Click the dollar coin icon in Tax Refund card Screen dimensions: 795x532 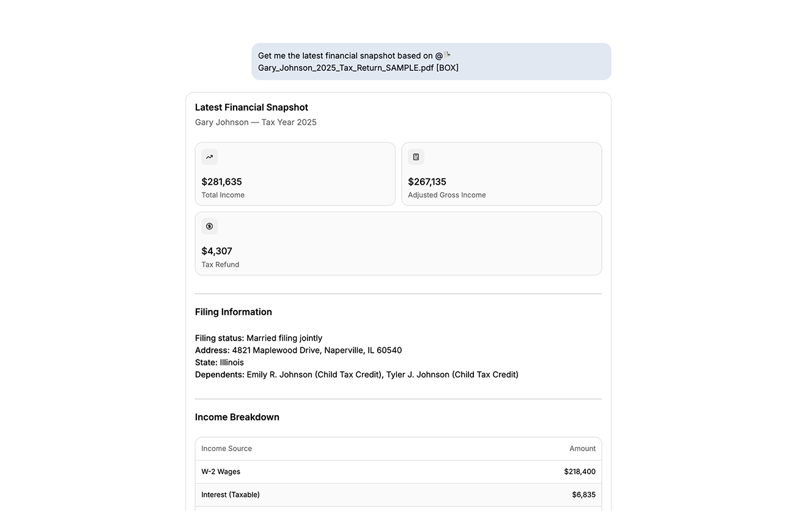click(209, 226)
